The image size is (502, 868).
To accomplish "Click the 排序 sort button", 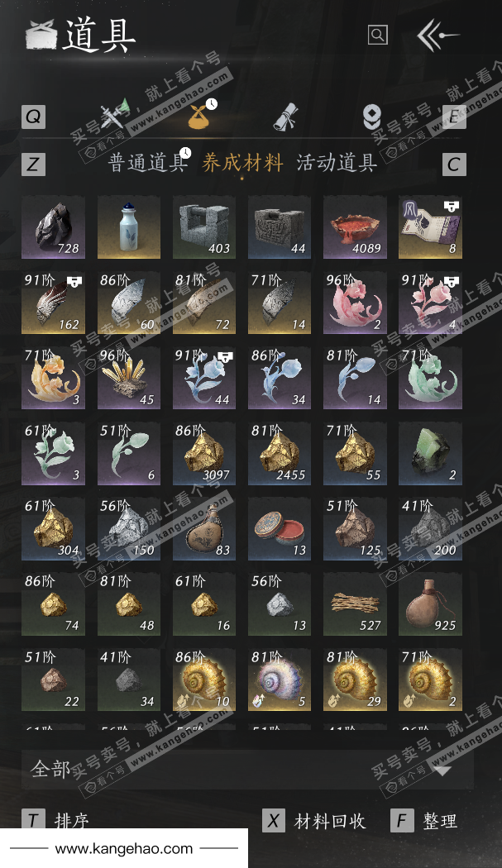I will coord(71,820).
